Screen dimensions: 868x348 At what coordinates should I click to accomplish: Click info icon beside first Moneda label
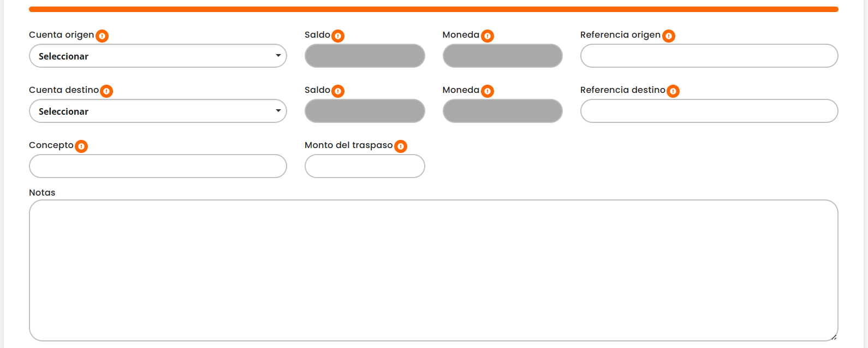(487, 36)
